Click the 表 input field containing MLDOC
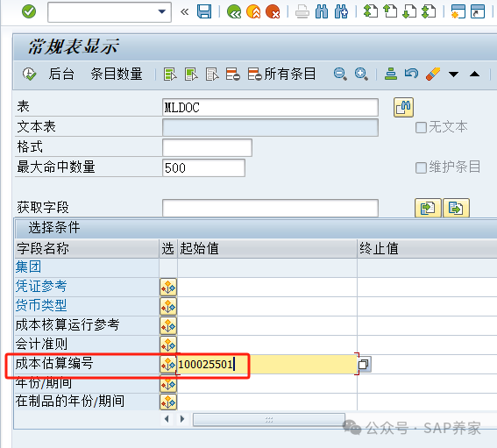The height and width of the screenshot is (448, 497). point(270,108)
